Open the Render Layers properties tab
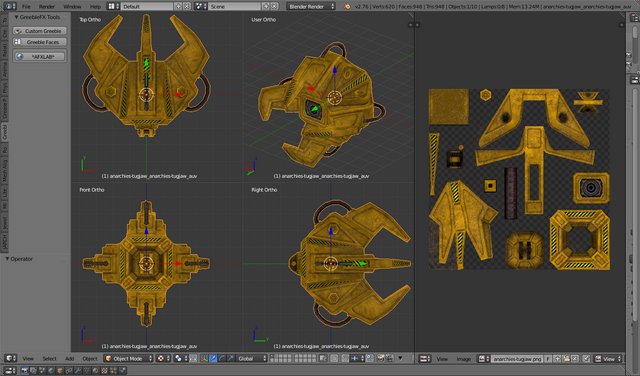Screen dimensions: 640x376 coord(33,371)
